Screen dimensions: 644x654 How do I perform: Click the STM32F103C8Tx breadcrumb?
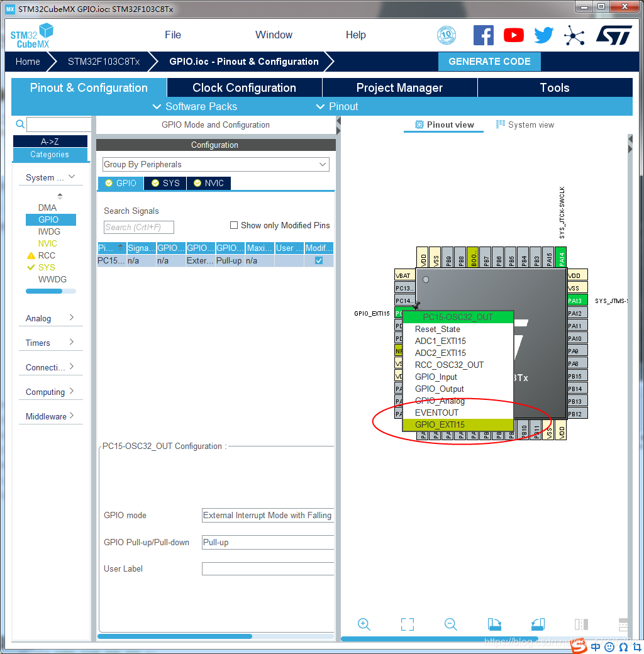click(x=103, y=62)
